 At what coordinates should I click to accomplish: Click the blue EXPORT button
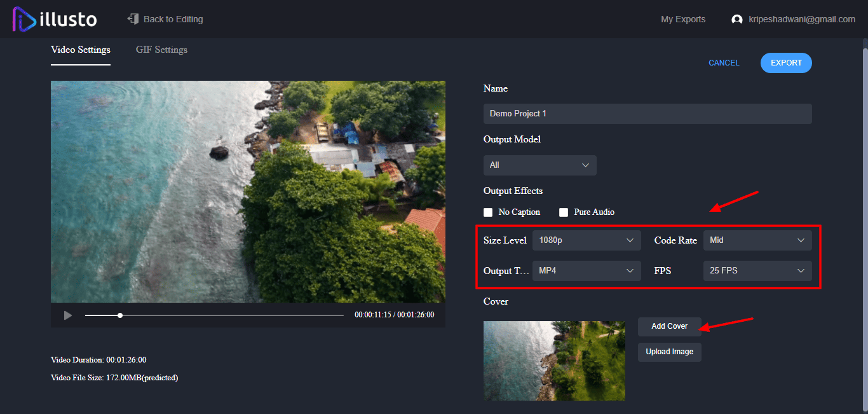pyautogui.click(x=786, y=63)
